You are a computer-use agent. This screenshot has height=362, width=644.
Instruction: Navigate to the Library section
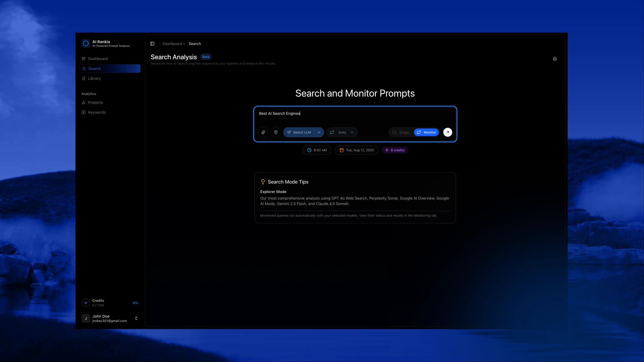[x=94, y=78]
